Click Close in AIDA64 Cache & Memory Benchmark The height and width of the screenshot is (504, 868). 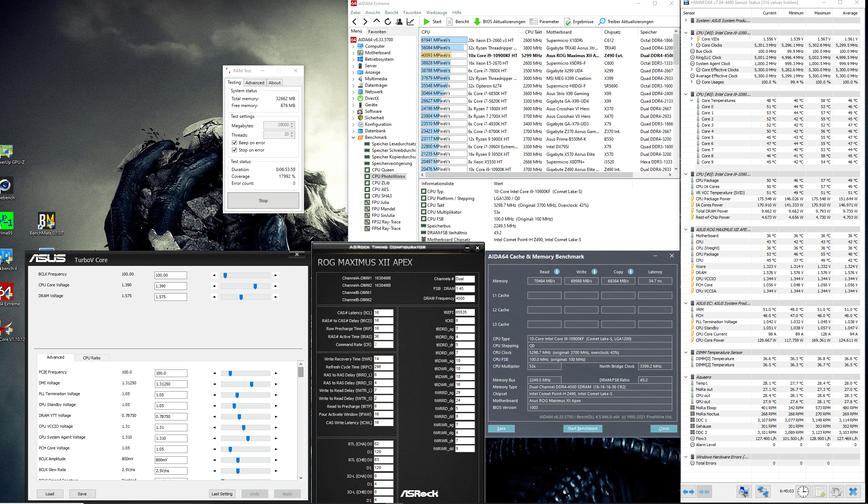pyautogui.click(x=664, y=428)
